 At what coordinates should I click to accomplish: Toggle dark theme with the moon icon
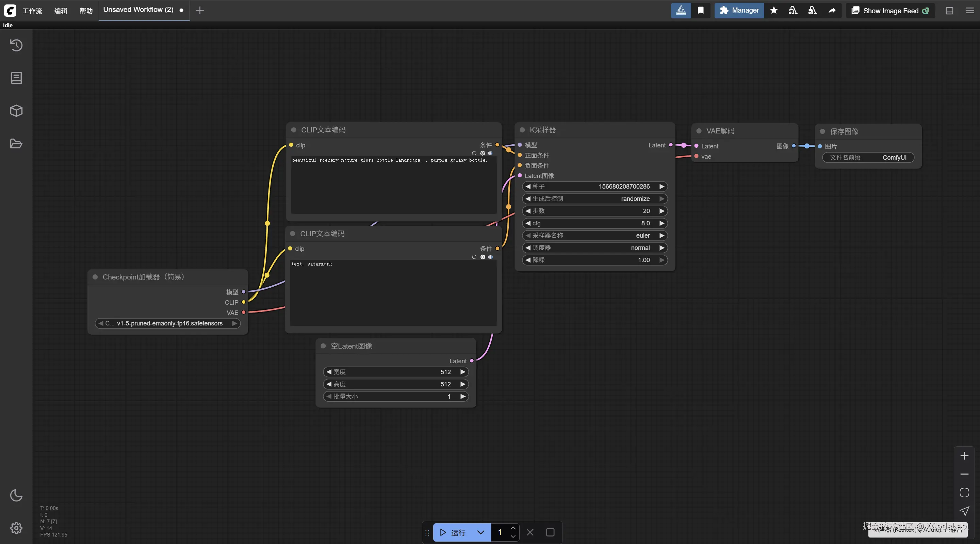pos(16,496)
